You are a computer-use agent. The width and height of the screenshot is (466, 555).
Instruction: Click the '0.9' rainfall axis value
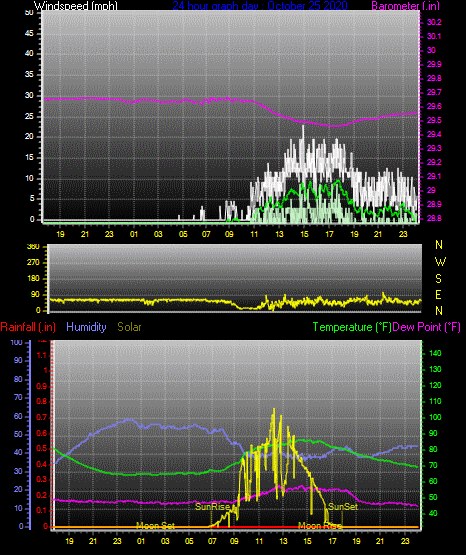42,386
